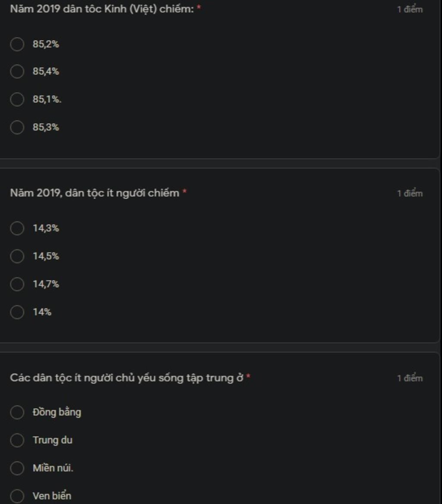Click the '1 điểm' label of the 'dân tộc ít người chiếm' question

pyautogui.click(x=410, y=193)
